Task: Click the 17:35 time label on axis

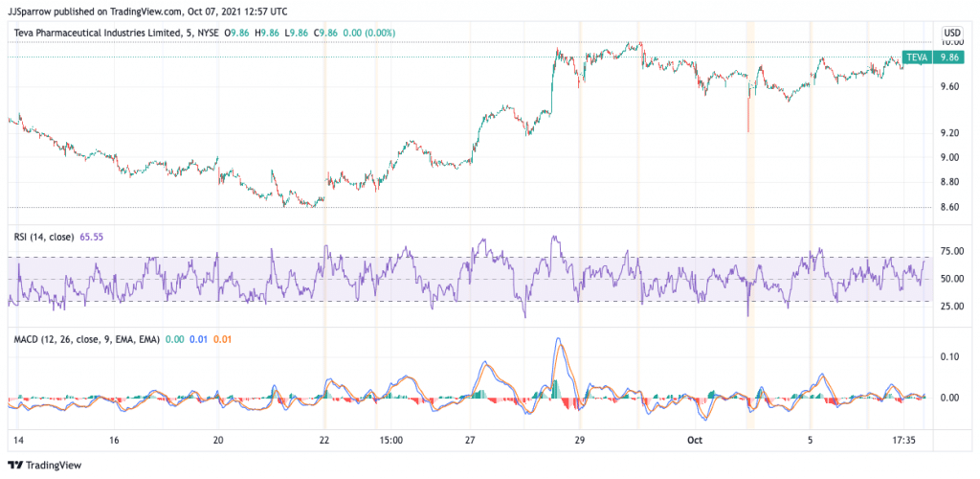Action: [905, 441]
